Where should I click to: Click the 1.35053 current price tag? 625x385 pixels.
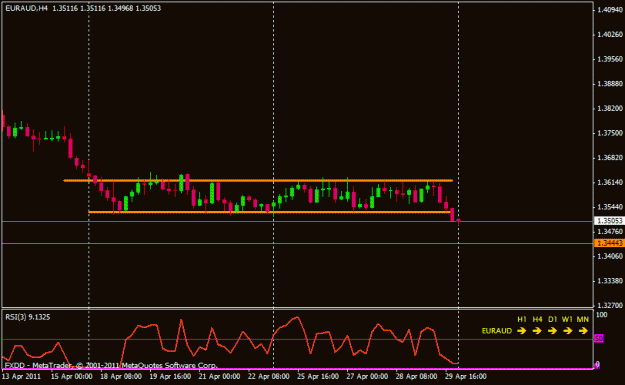coord(609,221)
